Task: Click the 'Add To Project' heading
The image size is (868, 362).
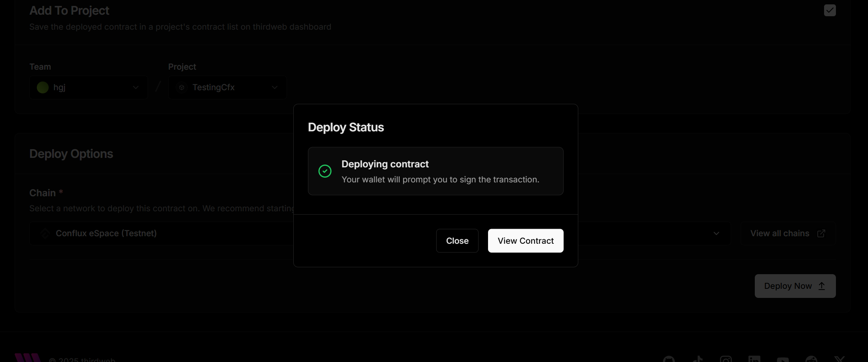Action: 69,10
